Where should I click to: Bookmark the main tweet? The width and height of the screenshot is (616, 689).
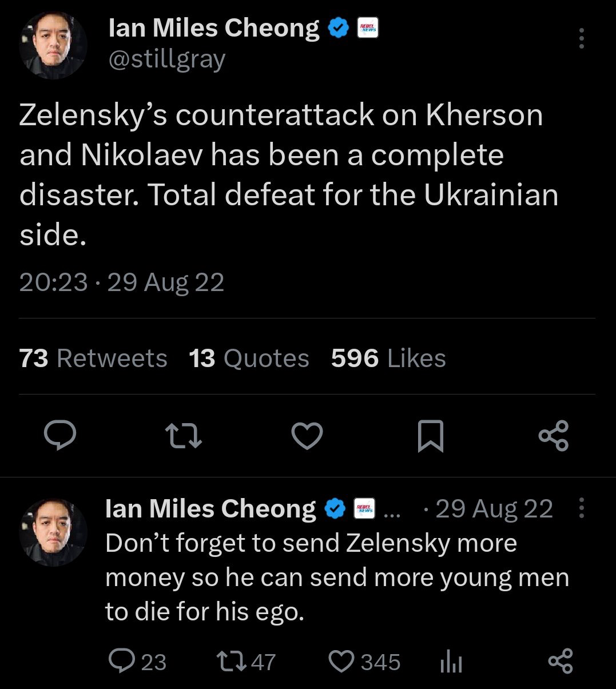tap(431, 436)
